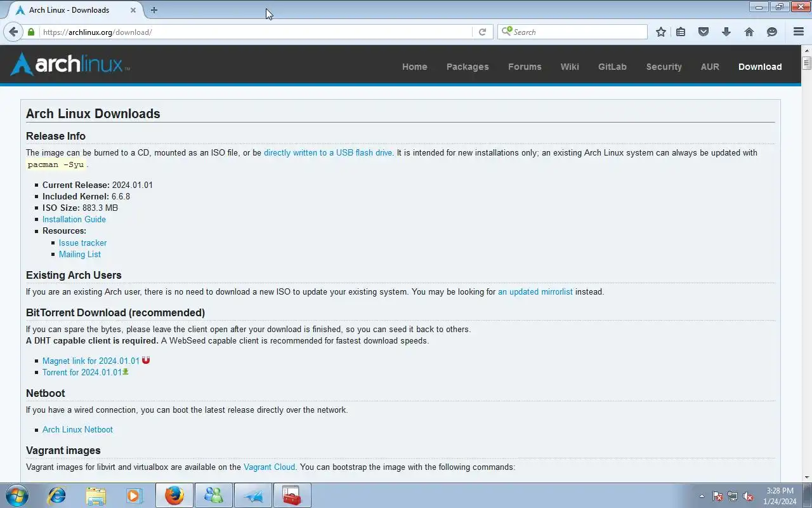Click the page vertical scrollbar thumb
Screen dimensions: 812x508
806,63
